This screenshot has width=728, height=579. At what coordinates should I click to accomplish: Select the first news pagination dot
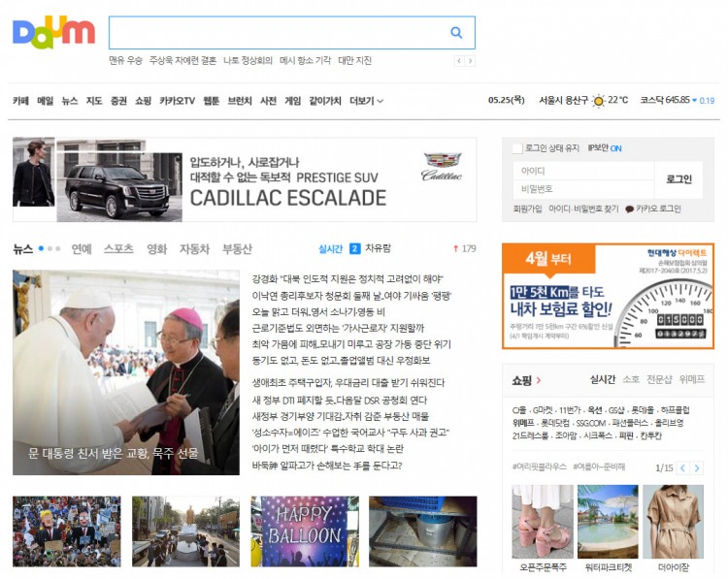click(42, 248)
